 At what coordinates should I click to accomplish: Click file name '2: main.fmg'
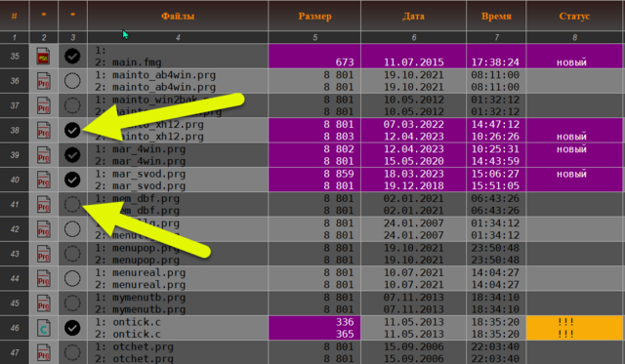(128, 62)
